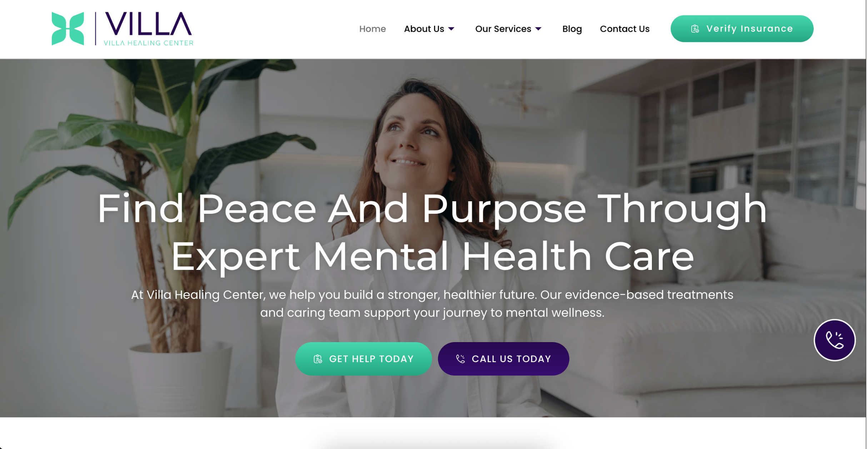Click the green butterfly logo icon
Screen dimensions: 868x449
[x=68, y=29]
